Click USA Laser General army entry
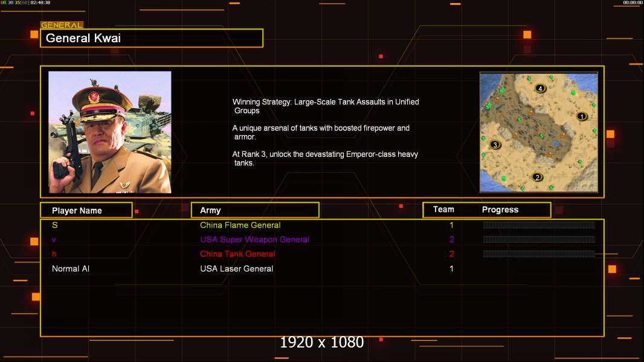Image resolution: width=644 pixels, height=362 pixels. [237, 268]
